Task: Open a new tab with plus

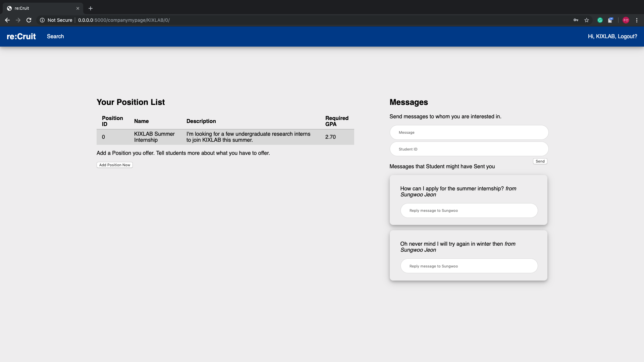Action: pyautogui.click(x=91, y=8)
